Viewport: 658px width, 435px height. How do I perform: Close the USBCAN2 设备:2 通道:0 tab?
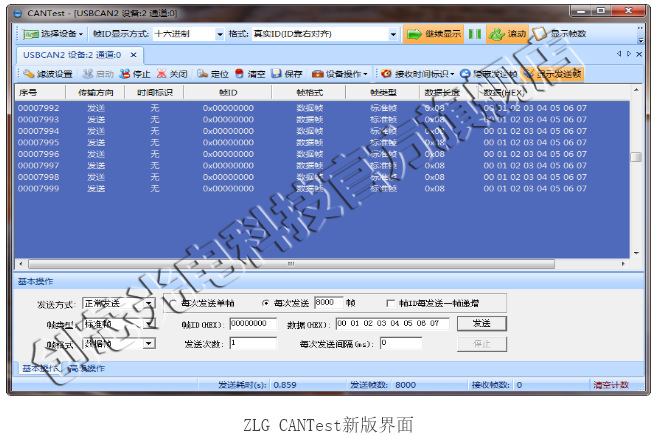click(x=133, y=55)
